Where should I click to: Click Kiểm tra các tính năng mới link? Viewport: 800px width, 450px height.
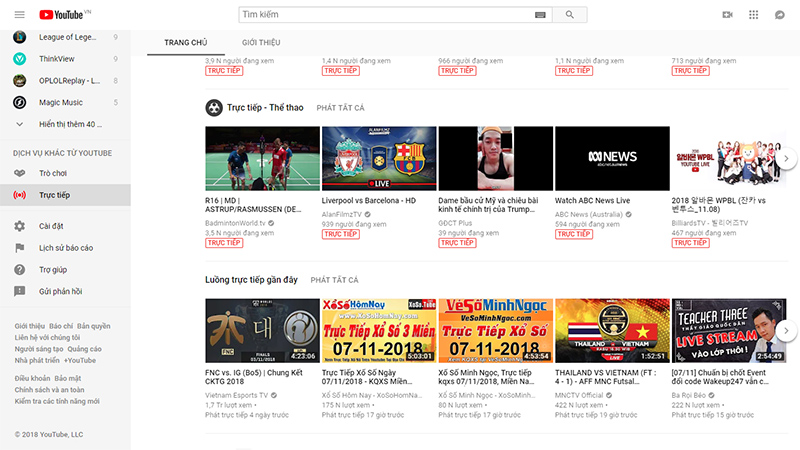click(x=57, y=402)
